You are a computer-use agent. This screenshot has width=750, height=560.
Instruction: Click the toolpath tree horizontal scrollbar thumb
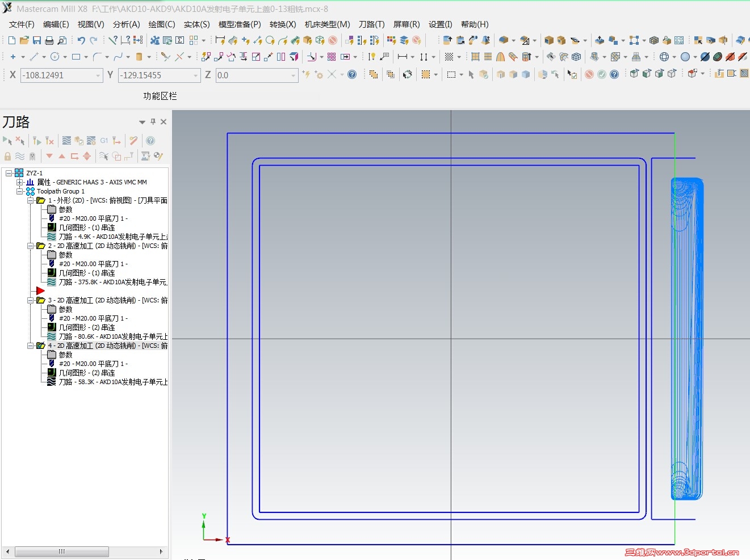point(62,551)
